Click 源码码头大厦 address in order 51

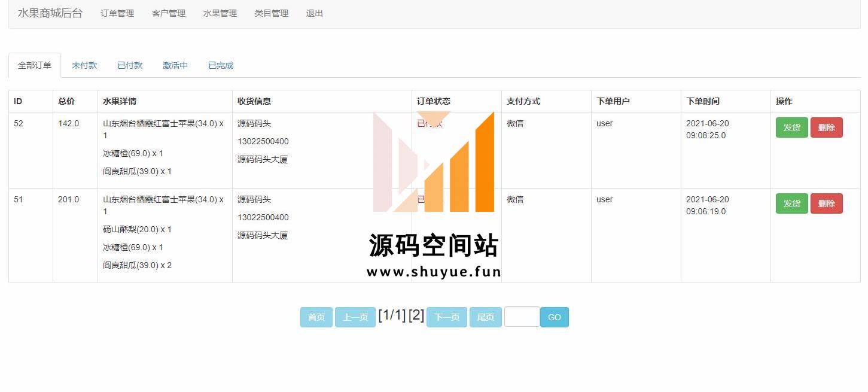[263, 235]
